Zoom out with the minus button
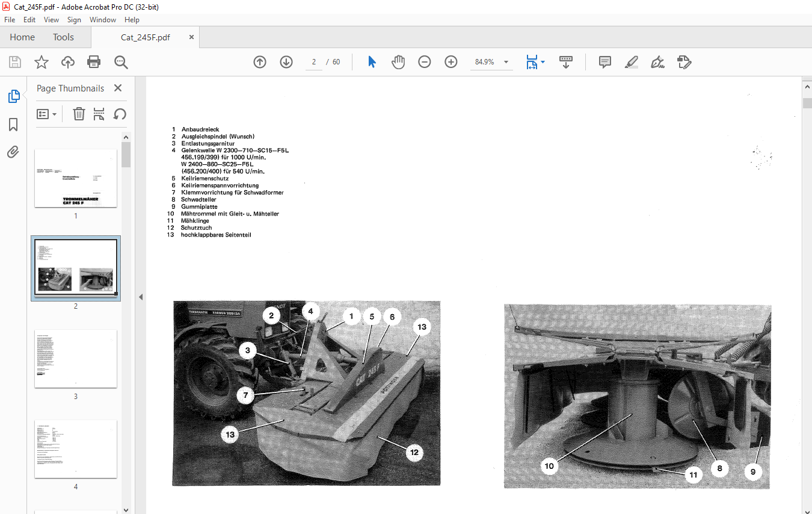812x514 pixels. 425,62
